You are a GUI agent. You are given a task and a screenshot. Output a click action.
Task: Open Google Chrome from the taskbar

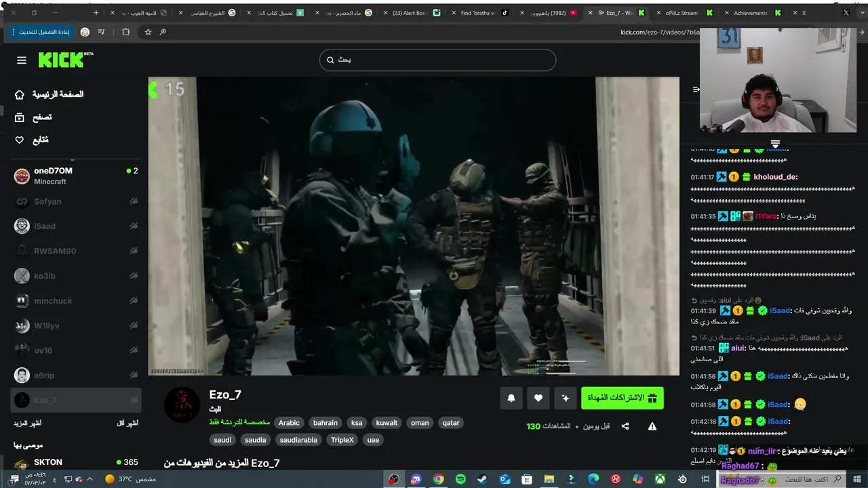tap(439, 479)
